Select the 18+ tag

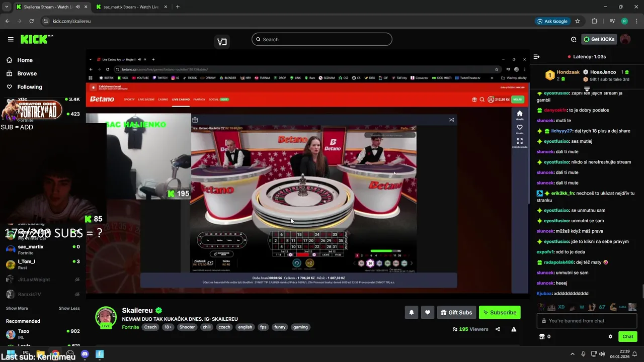[x=168, y=327]
